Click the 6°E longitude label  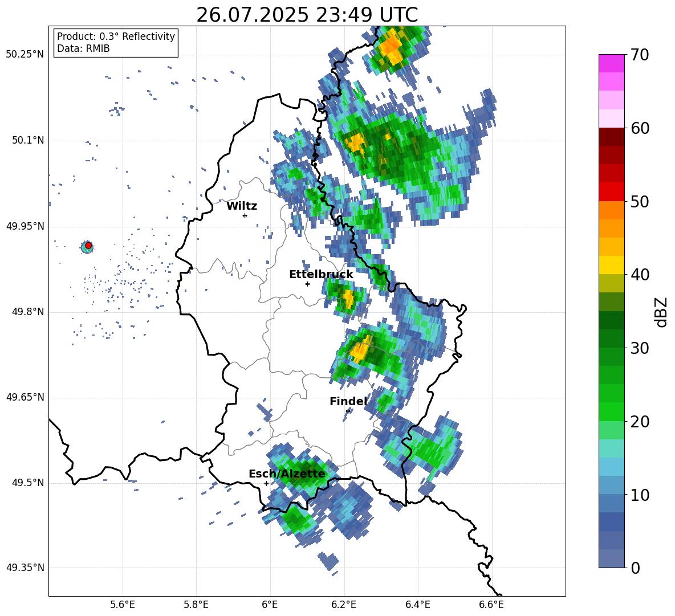coord(270,605)
